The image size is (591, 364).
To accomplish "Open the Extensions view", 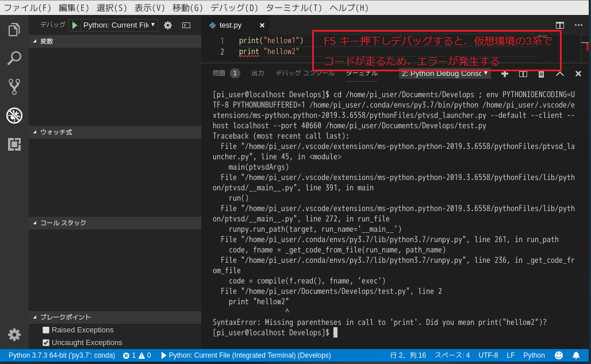I will [x=14, y=144].
